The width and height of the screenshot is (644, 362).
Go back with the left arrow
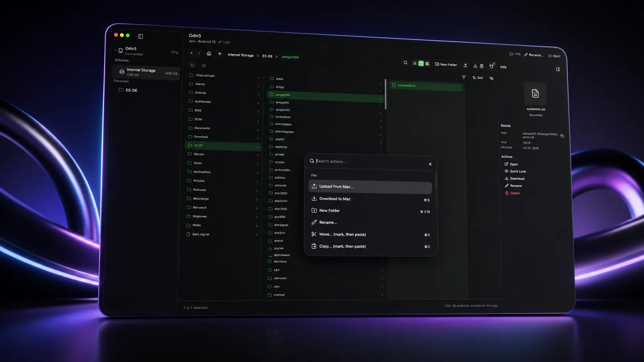click(x=191, y=53)
